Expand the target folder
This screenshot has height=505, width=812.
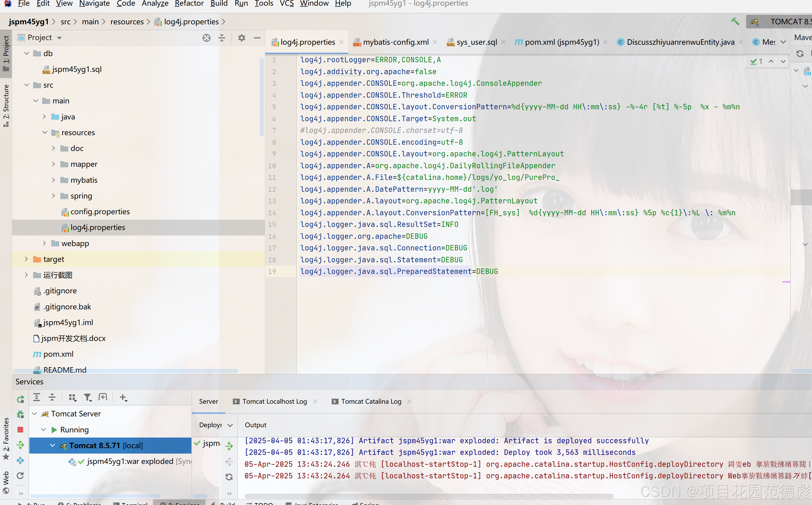(26, 259)
